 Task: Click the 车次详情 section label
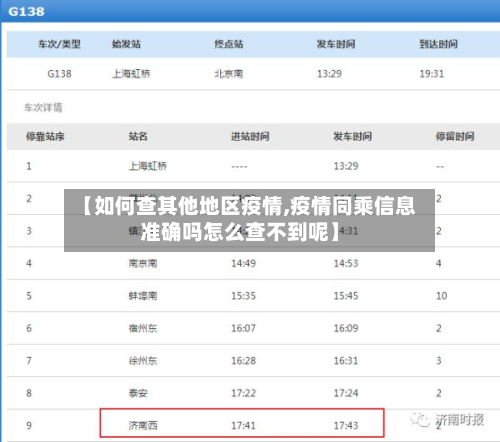click(43, 107)
